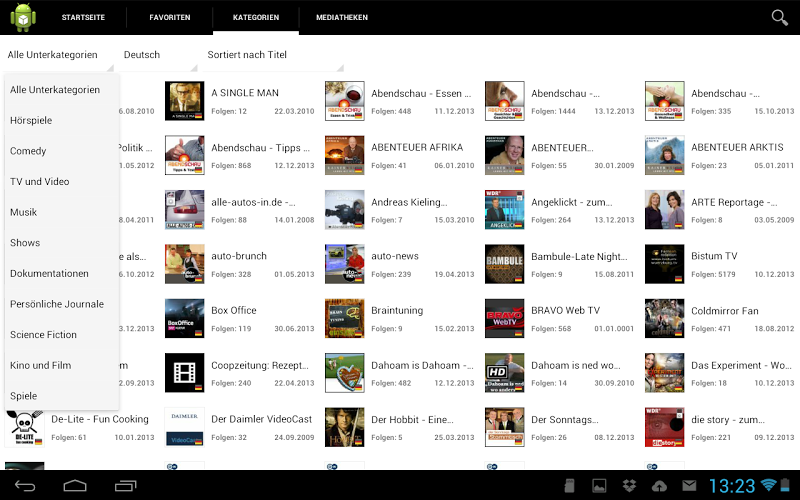Tap the Dropbox status bar icon

point(629,486)
